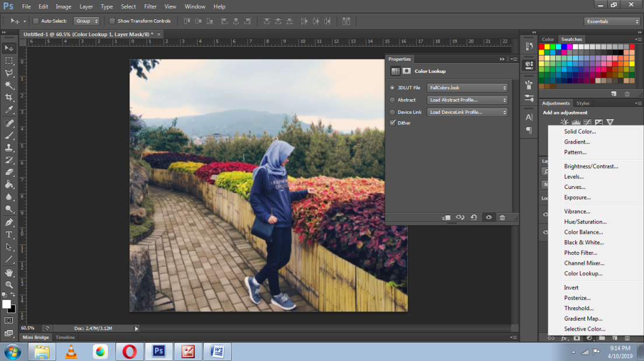Select the Crop tool

point(9,97)
